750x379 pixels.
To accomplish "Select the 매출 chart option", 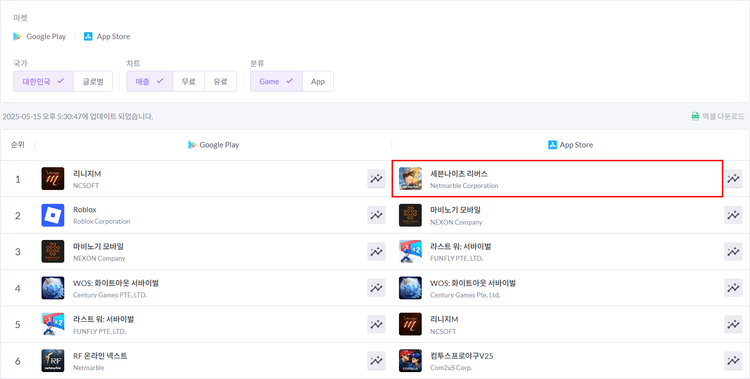I will pyautogui.click(x=150, y=81).
